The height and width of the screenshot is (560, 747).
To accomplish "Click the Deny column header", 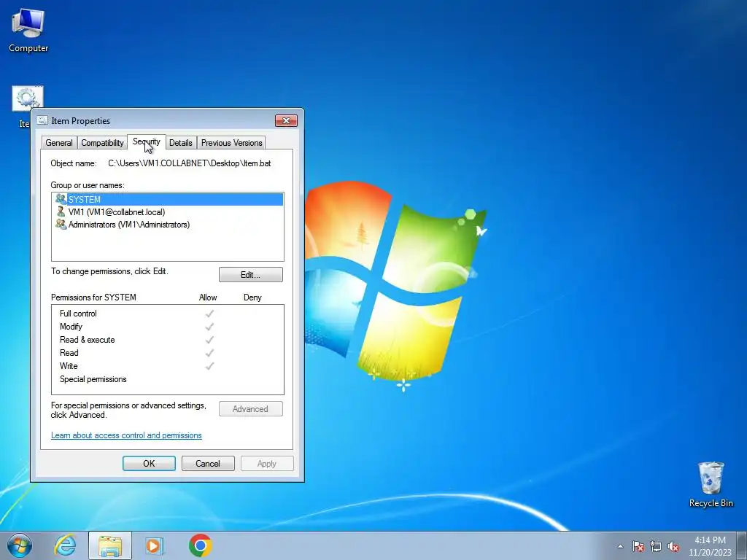I will pos(252,297).
